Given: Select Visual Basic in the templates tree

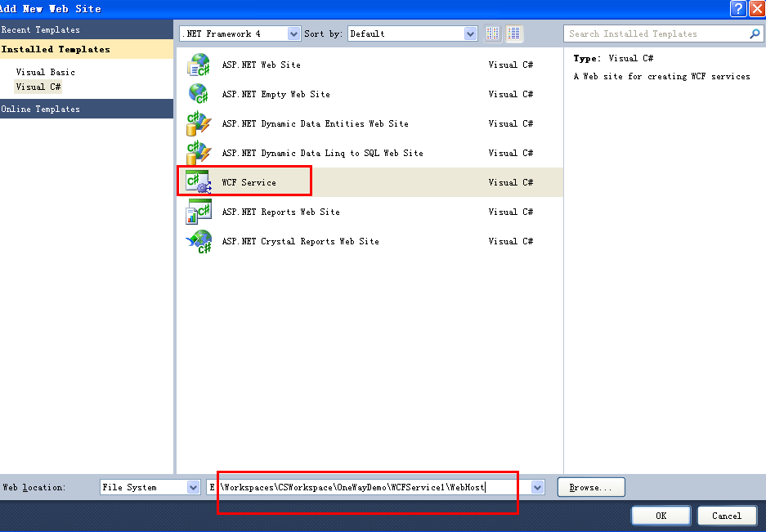Looking at the screenshot, I should pos(46,72).
